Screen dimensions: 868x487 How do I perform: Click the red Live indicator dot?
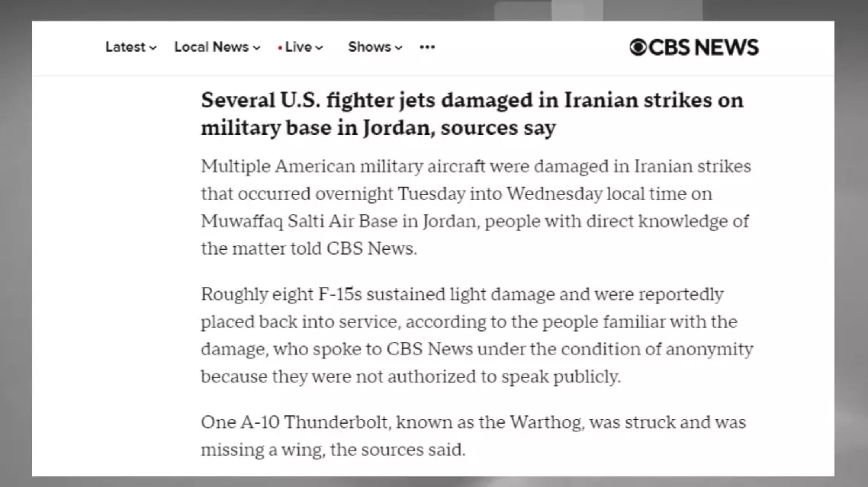point(280,48)
